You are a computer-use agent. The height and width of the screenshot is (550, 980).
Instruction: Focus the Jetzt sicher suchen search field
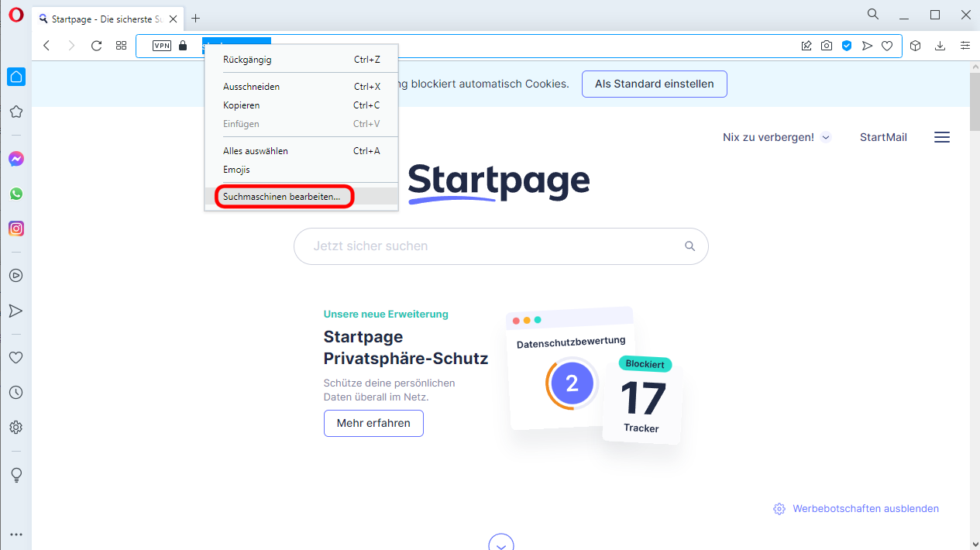[501, 246]
